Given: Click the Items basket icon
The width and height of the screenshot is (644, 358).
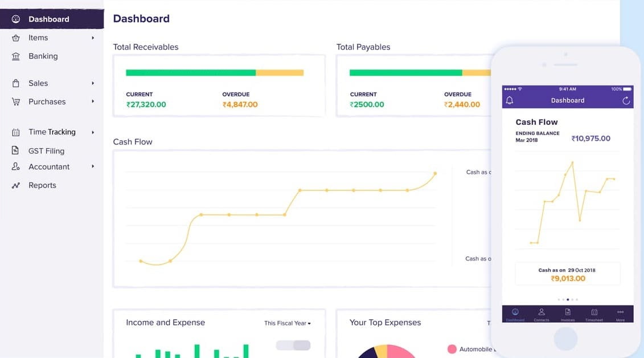Looking at the screenshot, I should (15, 38).
